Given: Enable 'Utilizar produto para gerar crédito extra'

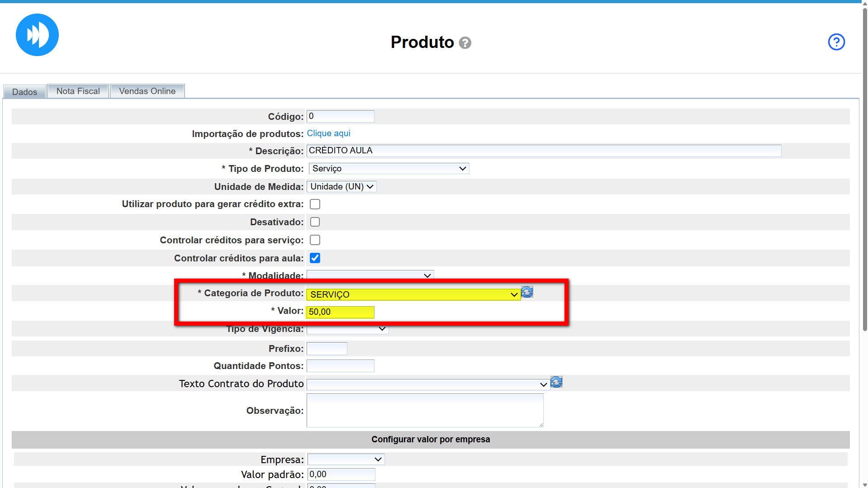Looking at the screenshot, I should (x=315, y=204).
